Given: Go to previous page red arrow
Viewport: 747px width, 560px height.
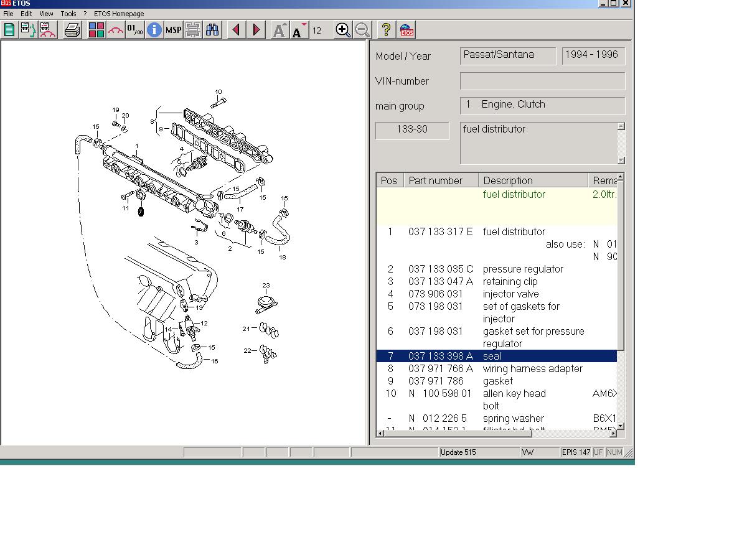Looking at the screenshot, I should (236, 30).
